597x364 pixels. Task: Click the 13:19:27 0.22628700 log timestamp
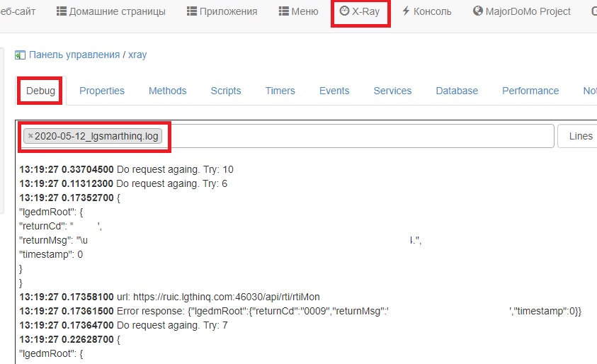click(x=67, y=340)
